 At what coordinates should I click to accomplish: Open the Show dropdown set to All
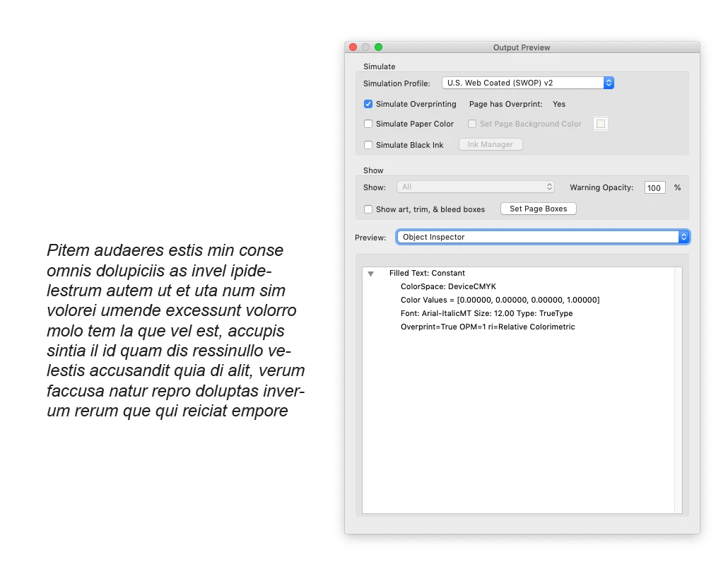pos(476,187)
